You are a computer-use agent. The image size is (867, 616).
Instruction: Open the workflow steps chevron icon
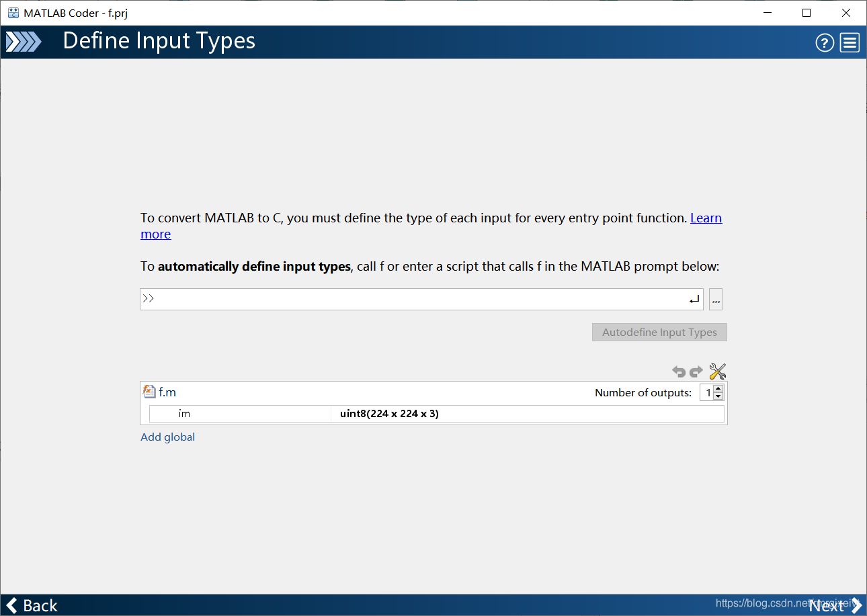(x=24, y=42)
